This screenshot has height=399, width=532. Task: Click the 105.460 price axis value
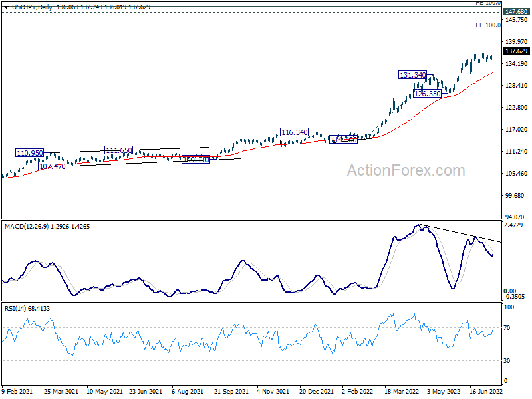click(x=516, y=174)
